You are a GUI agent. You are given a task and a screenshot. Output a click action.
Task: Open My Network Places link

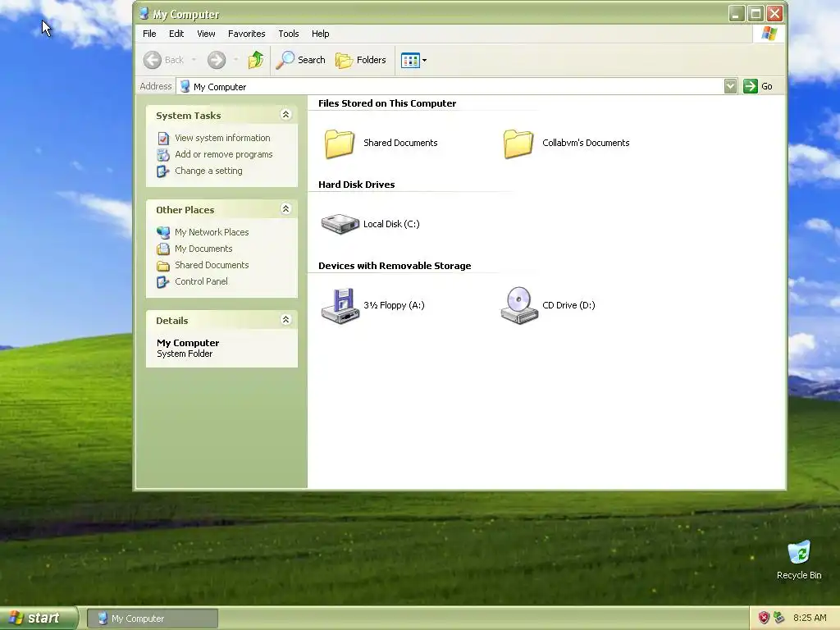(212, 232)
